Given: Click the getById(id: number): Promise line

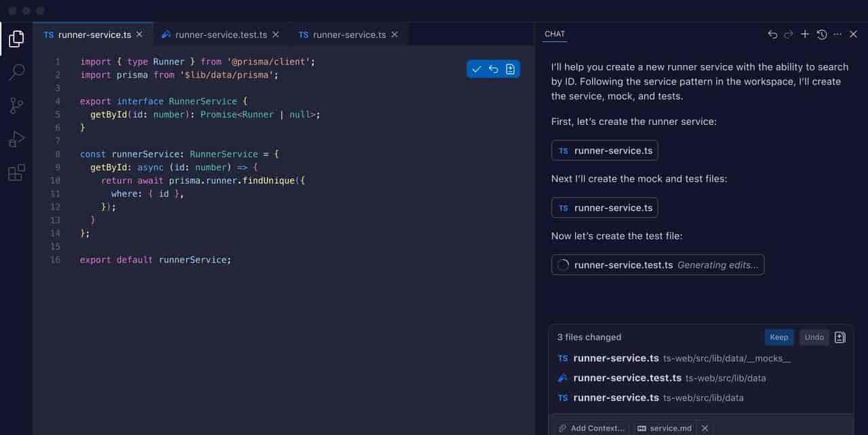Looking at the screenshot, I should (x=205, y=115).
